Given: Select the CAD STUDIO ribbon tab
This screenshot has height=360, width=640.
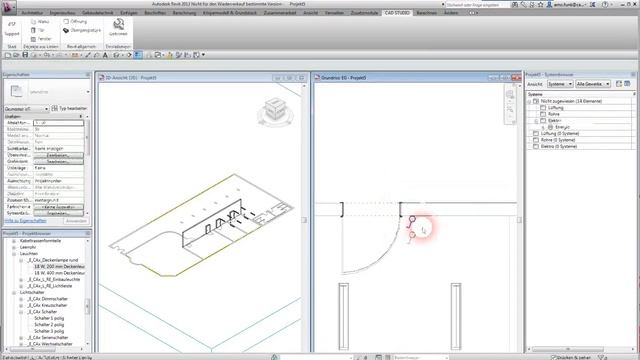Looking at the screenshot, I should (x=397, y=13).
